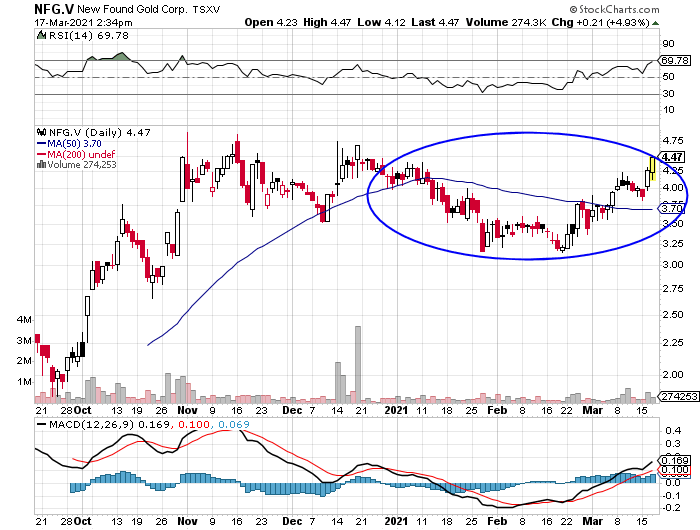
Task: Click the MA(50) 3.70 legend
Action: (x=69, y=143)
